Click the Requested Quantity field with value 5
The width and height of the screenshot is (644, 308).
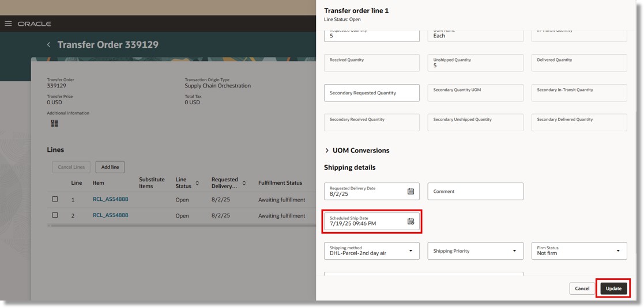[372, 36]
